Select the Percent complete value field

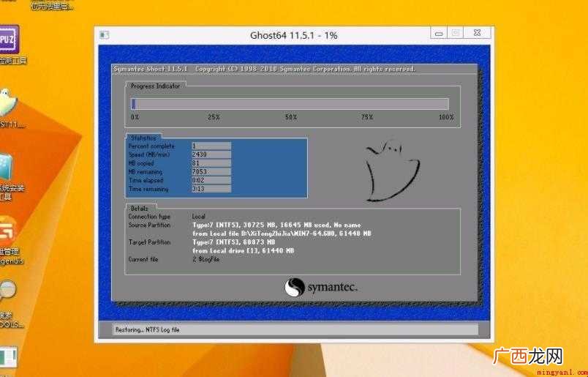pos(211,146)
